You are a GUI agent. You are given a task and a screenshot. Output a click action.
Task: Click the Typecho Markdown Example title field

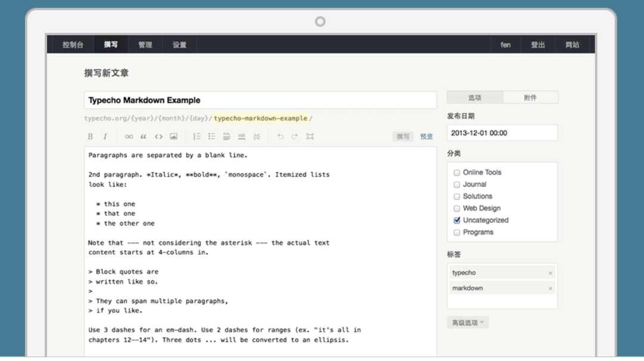click(261, 100)
